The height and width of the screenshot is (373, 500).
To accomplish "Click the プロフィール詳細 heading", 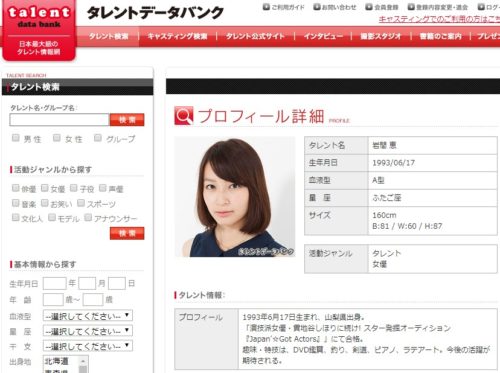I will [261, 116].
